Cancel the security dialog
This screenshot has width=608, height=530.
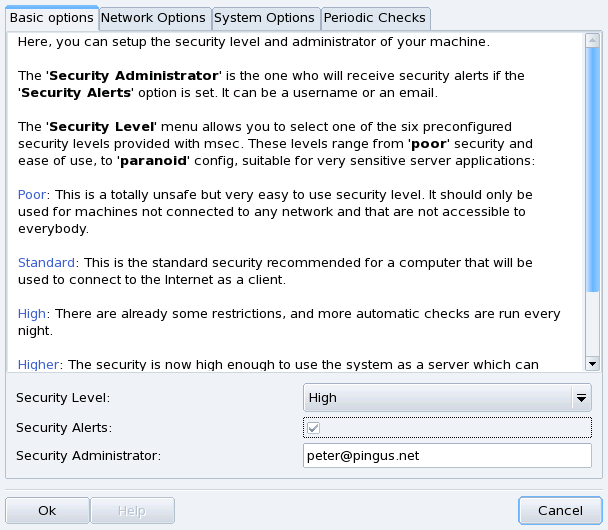[560, 510]
